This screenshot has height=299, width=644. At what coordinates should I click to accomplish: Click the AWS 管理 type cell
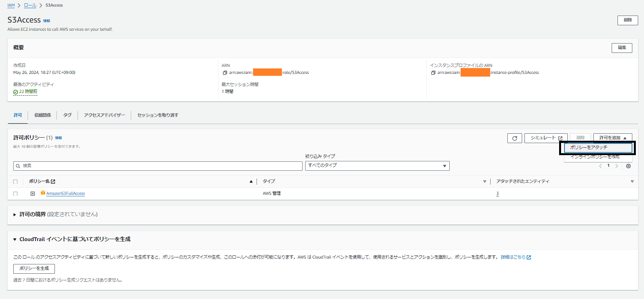(x=272, y=194)
